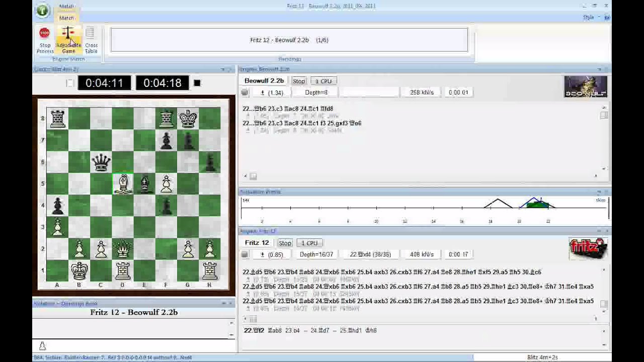Open the board pane dropdown arrow
The width and height of the screenshot is (644, 362).
[x=223, y=69]
